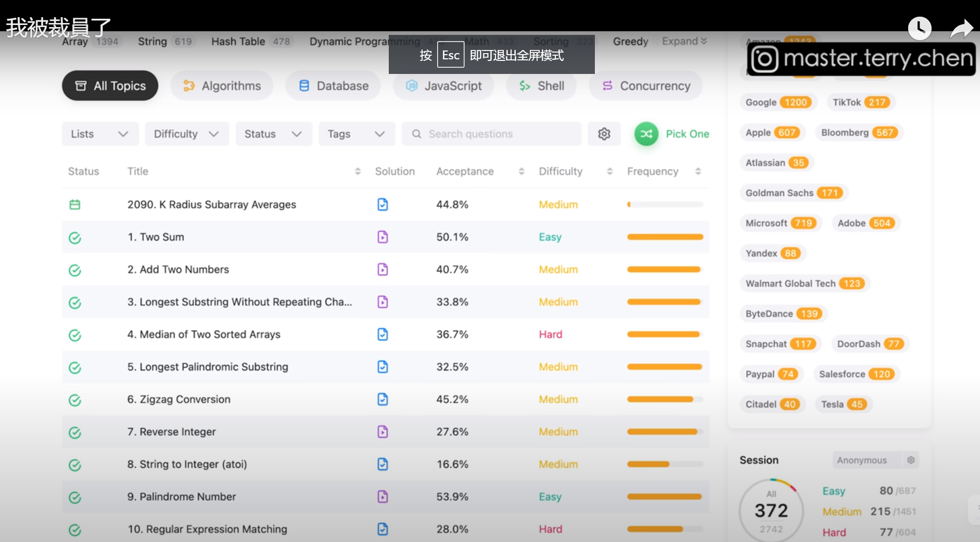Screen dimensions: 980x542
Task: Open solution icon for String to Integer (atoi)
Action: click(x=383, y=464)
